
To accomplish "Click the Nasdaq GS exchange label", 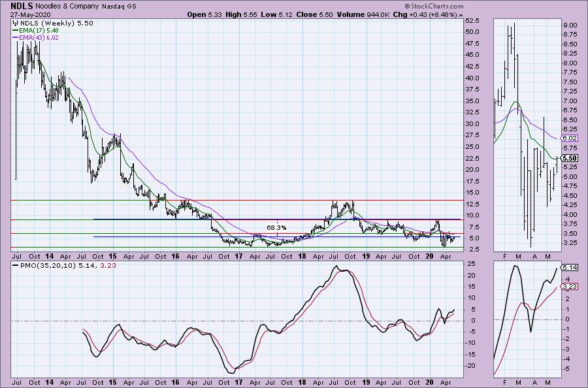I will click(120, 7).
